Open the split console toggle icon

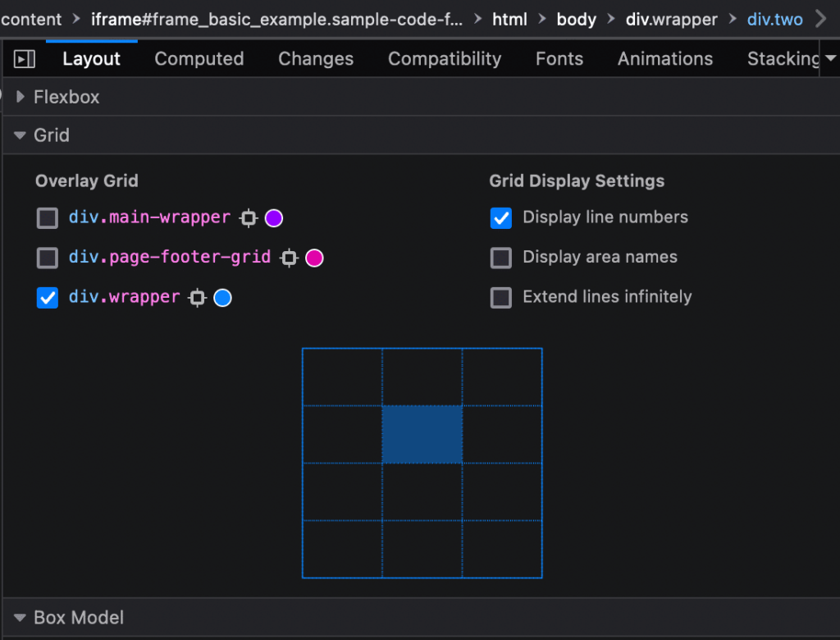(x=25, y=58)
